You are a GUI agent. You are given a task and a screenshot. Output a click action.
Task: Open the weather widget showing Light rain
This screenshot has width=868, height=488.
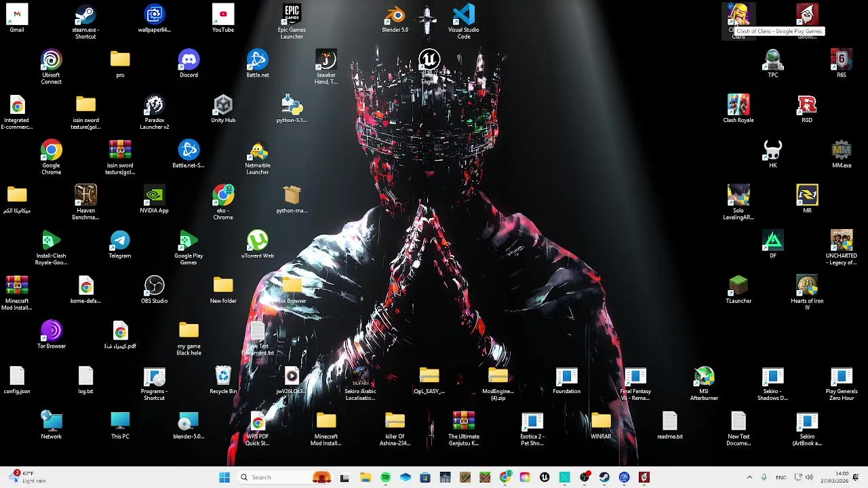click(x=27, y=477)
